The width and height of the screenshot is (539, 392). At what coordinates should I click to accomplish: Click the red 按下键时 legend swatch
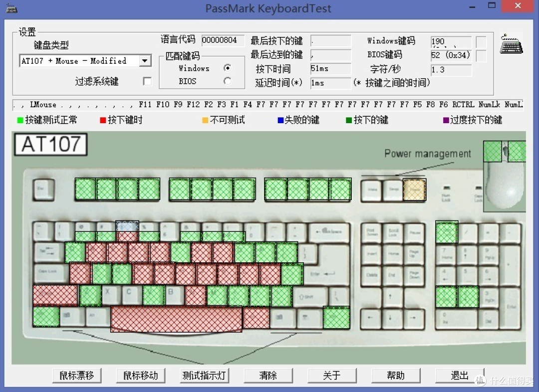(x=102, y=120)
